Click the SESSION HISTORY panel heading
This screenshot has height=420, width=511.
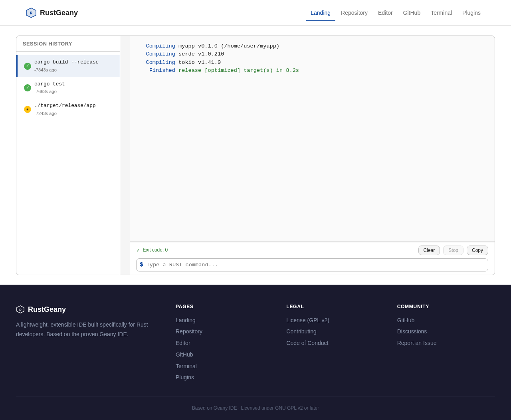point(48,44)
